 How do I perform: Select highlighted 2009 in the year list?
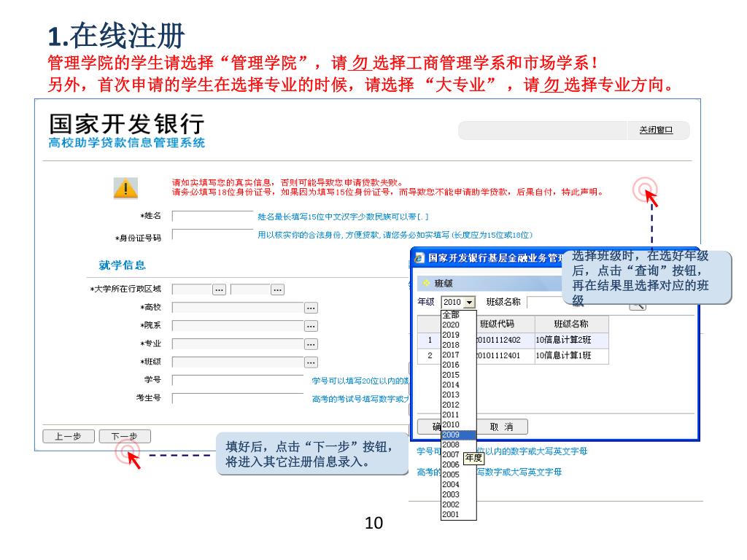458,435
